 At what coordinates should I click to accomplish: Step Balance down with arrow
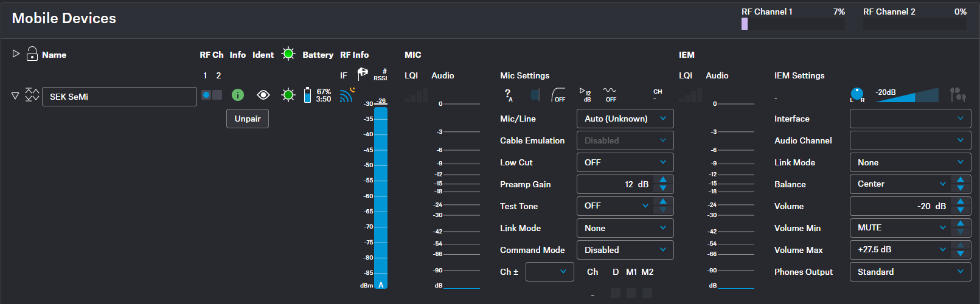click(961, 188)
